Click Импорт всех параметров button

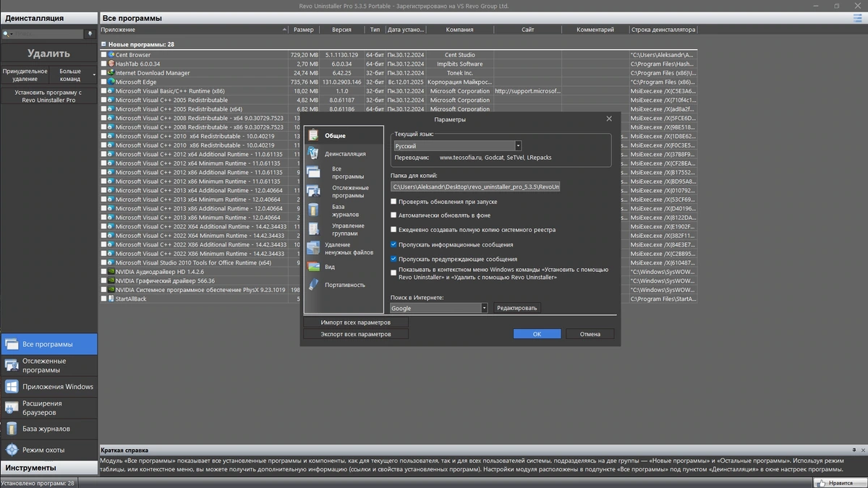click(x=355, y=322)
